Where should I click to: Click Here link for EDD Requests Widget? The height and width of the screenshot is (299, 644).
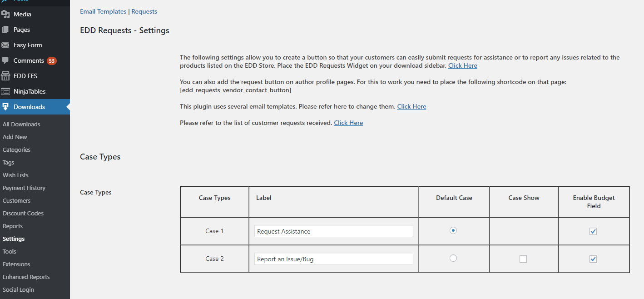(463, 65)
